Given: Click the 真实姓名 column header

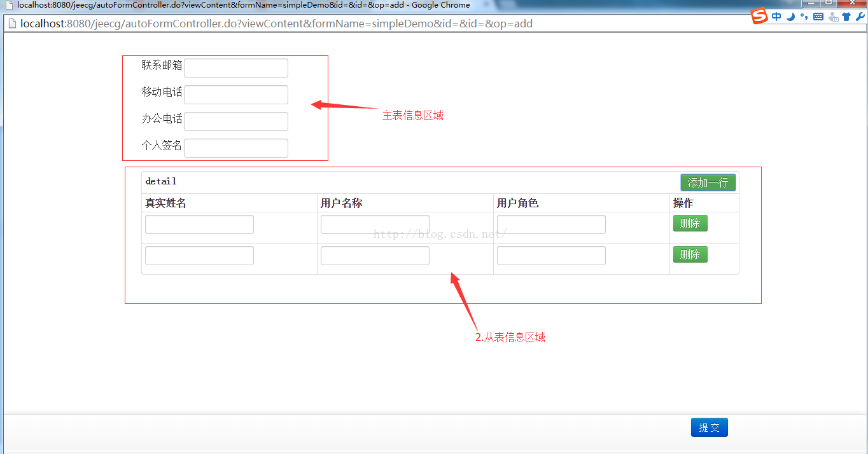Looking at the screenshot, I should [x=166, y=203].
